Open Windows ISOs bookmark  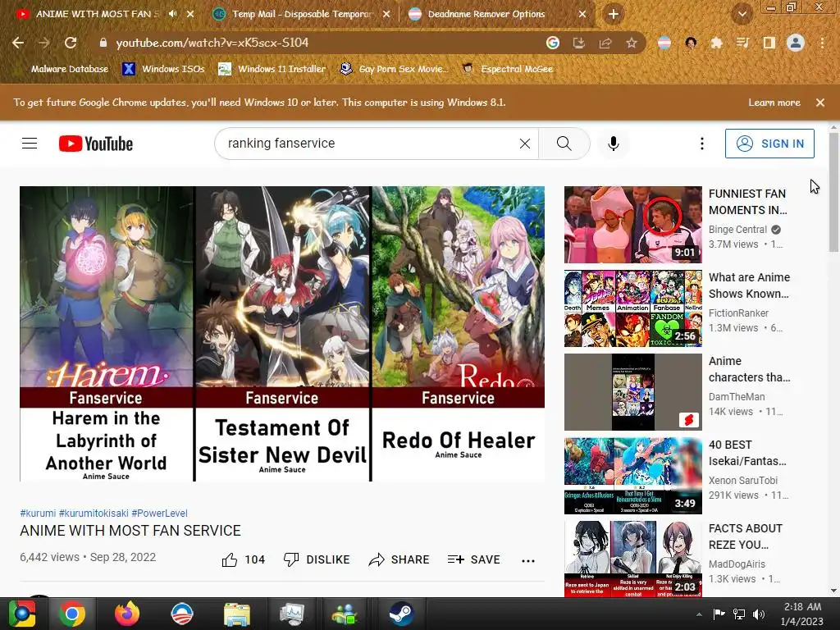(163, 69)
